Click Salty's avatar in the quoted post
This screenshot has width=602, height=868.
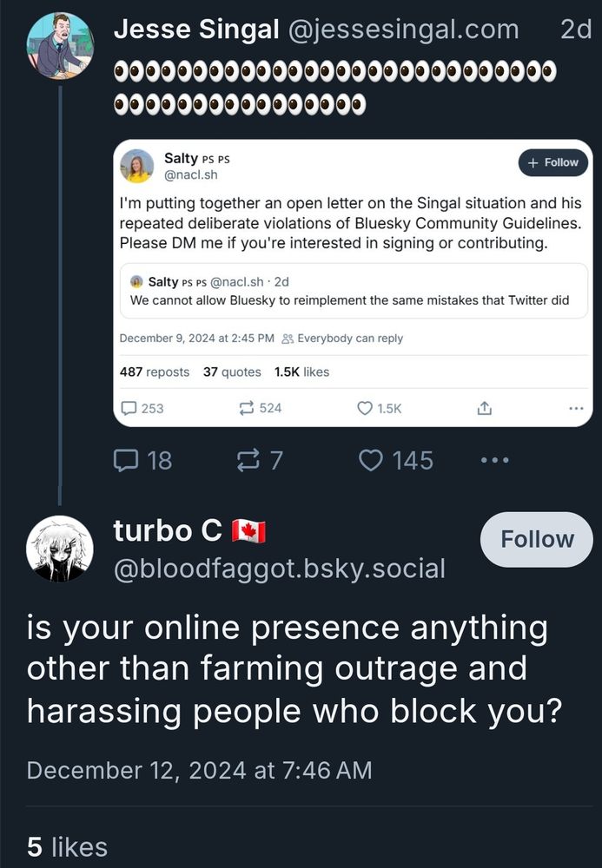tap(136, 166)
